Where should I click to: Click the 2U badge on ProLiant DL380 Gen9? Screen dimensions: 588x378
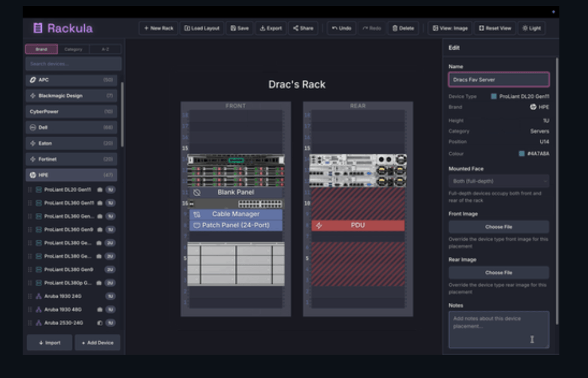(110, 269)
